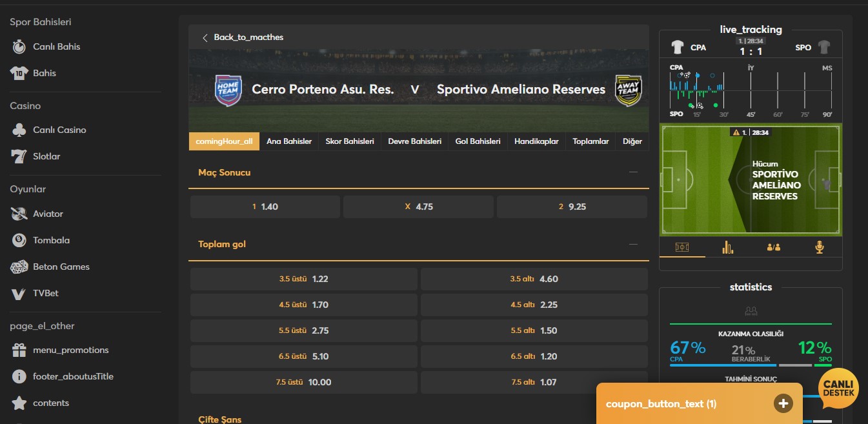This screenshot has width=868, height=424.
Task: Select 5.5 üstü odds 2.75
Action: [304, 330]
